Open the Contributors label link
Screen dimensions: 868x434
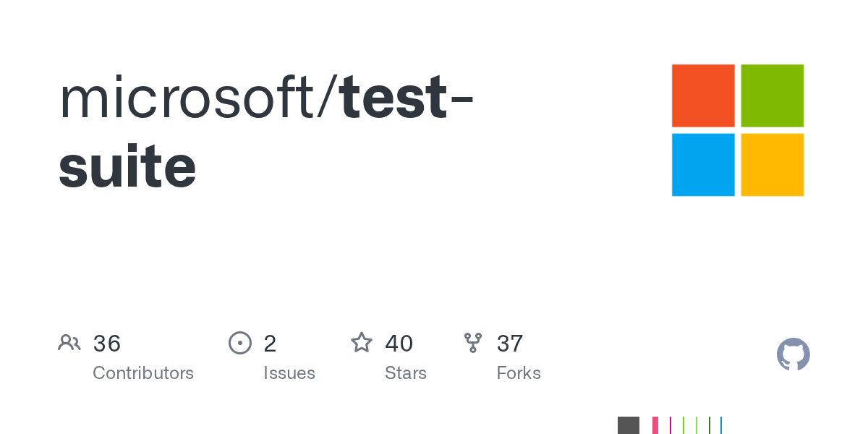143,373
